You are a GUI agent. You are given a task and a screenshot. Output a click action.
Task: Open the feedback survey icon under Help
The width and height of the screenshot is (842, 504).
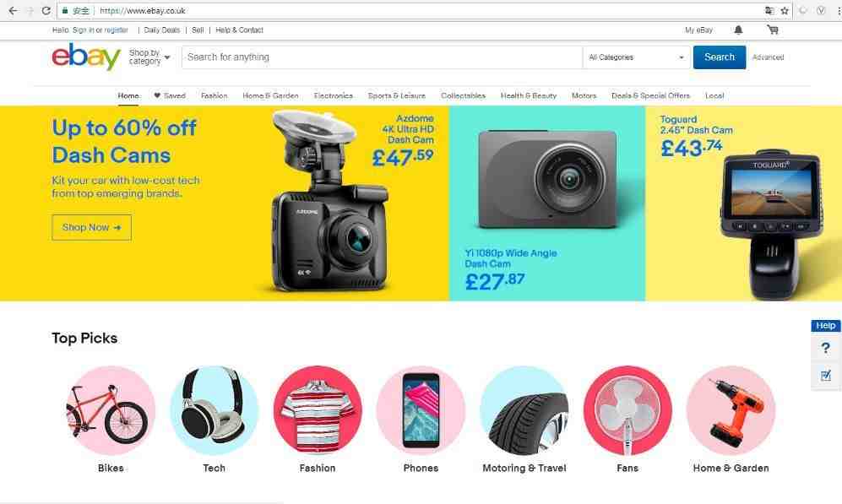coord(825,375)
